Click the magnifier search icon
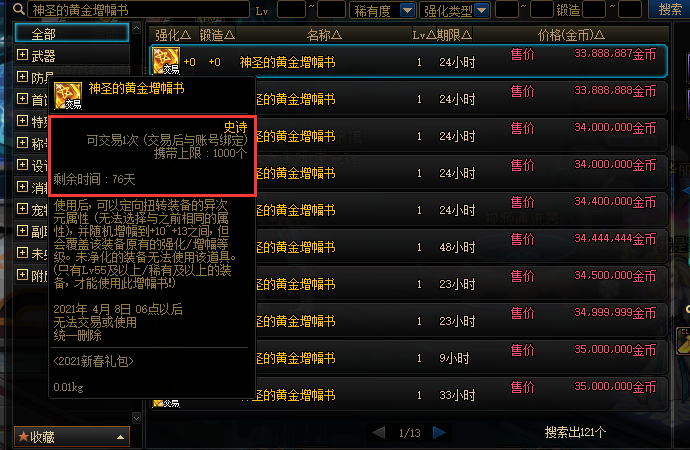Viewport: 690px width, 450px height. pyautogui.click(x=18, y=8)
